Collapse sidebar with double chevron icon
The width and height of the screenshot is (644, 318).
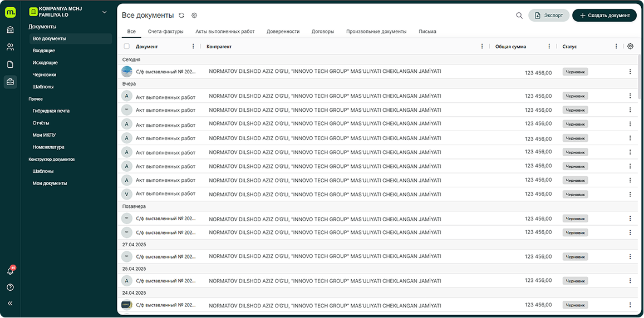click(x=10, y=304)
